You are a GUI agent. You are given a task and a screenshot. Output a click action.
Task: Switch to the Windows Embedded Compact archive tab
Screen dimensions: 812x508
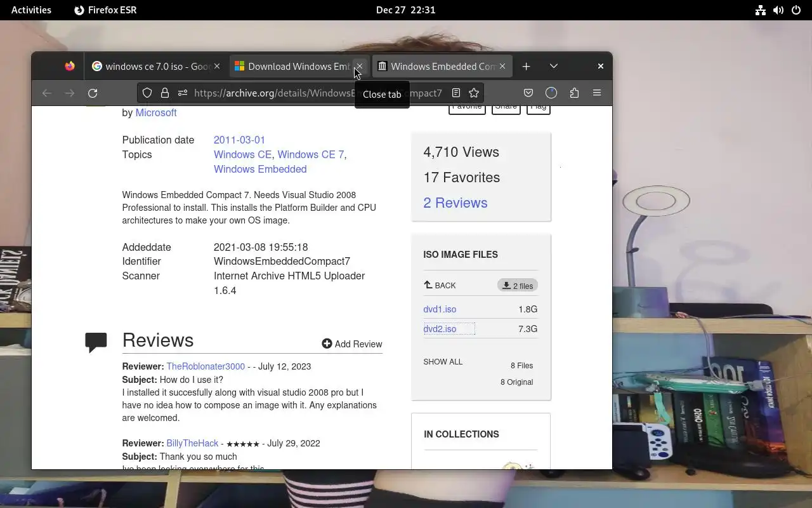(442, 66)
